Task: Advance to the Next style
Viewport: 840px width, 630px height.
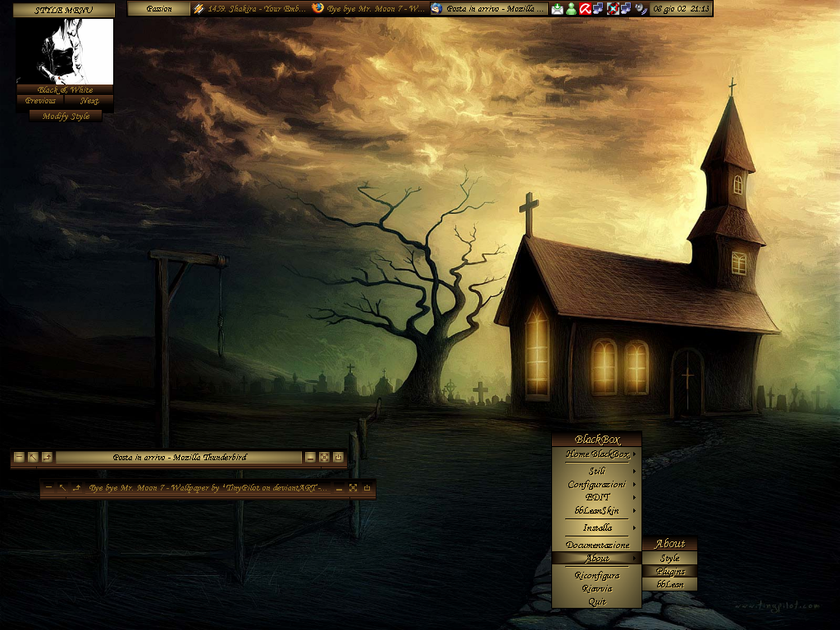Action: (x=89, y=101)
